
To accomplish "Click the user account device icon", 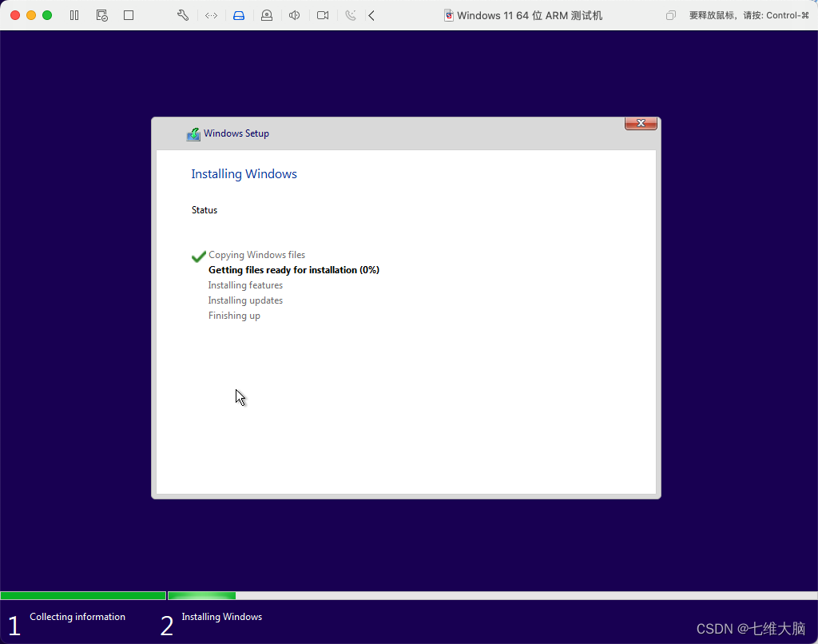I will tap(267, 15).
